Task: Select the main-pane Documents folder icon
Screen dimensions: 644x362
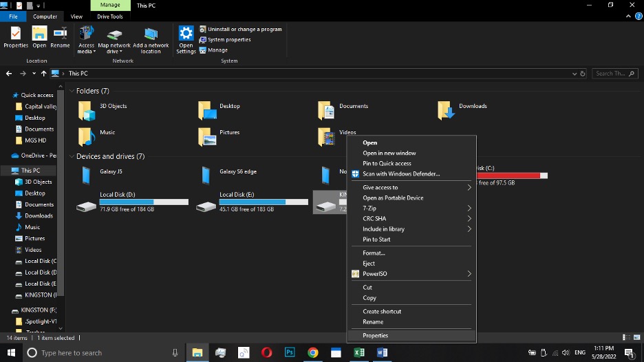Action: point(326,110)
